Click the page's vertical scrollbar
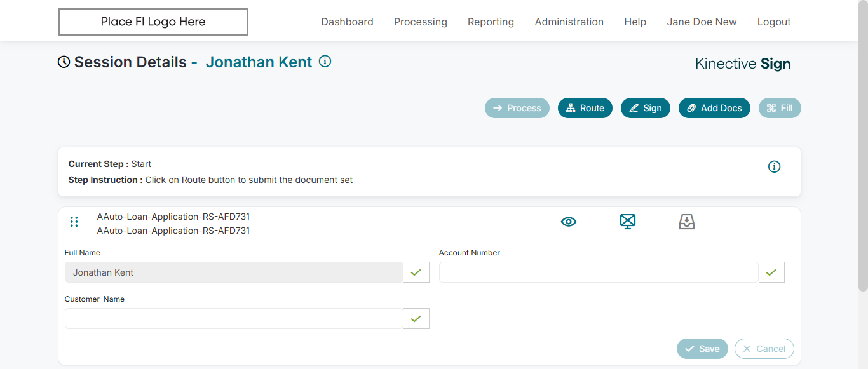This screenshot has width=868, height=369. 862,159
